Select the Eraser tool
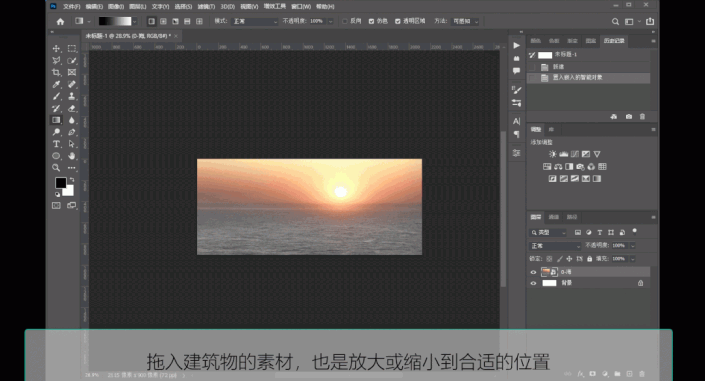705x381 pixels. [71, 108]
